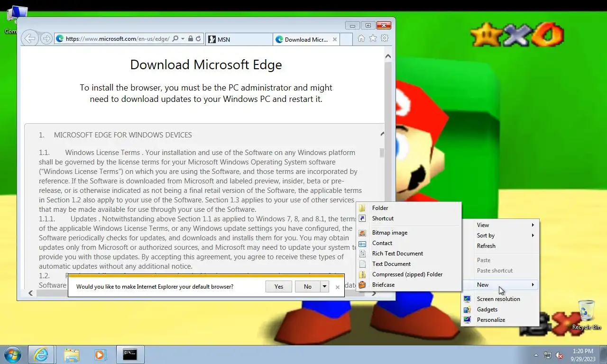Click the lock security icon in address bar
607x364 pixels.
tap(190, 39)
